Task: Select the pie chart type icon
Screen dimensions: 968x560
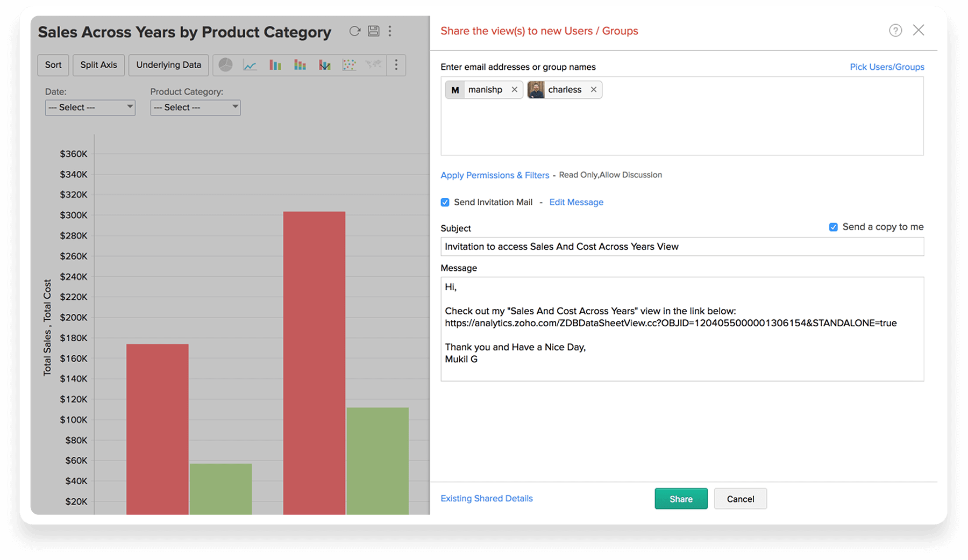Action: point(225,65)
